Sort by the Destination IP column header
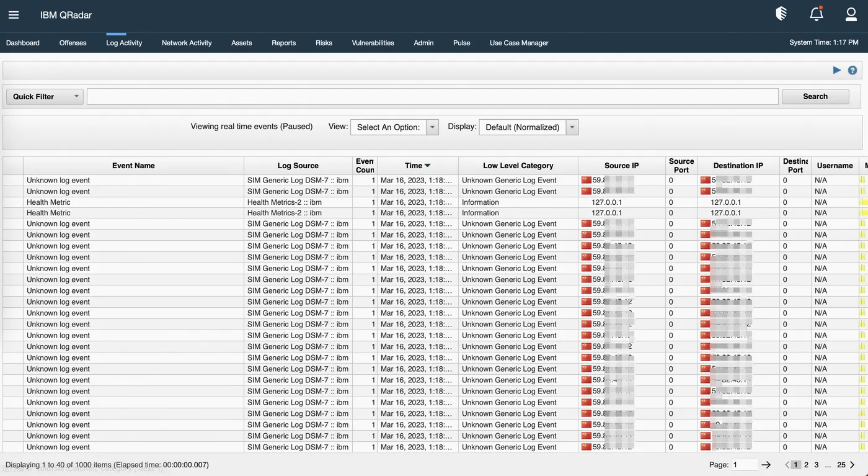Screen dimensions: 868x476 [738, 166]
